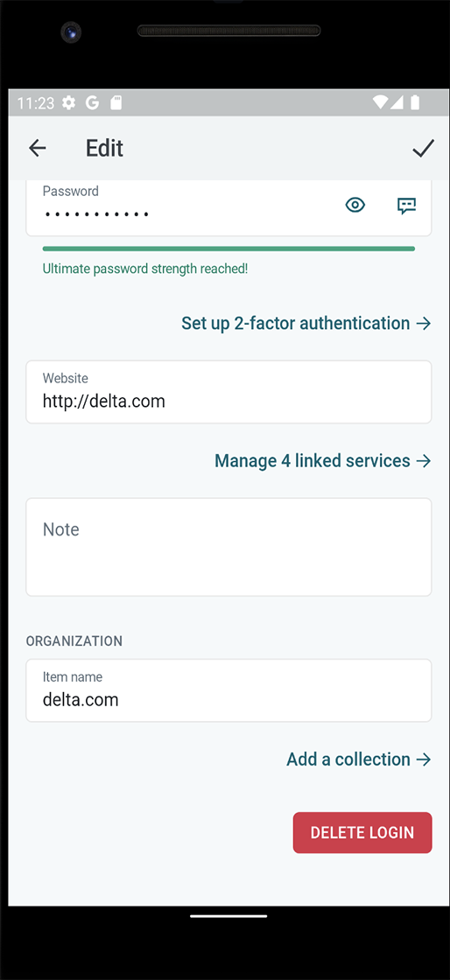Reveal password with the eye icon
The height and width of the screenshot is (980, 450).
click(355, 205)
